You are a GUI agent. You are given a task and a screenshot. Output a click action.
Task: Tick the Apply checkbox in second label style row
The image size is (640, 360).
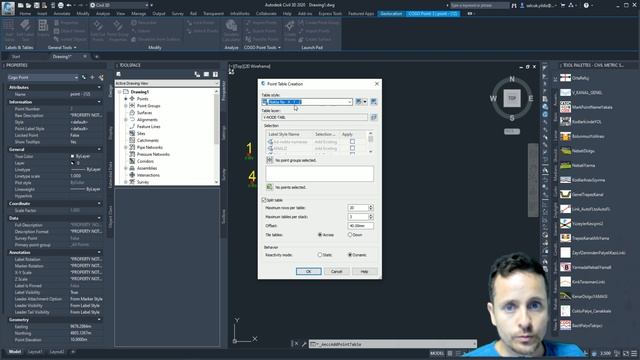coord(352,148)
